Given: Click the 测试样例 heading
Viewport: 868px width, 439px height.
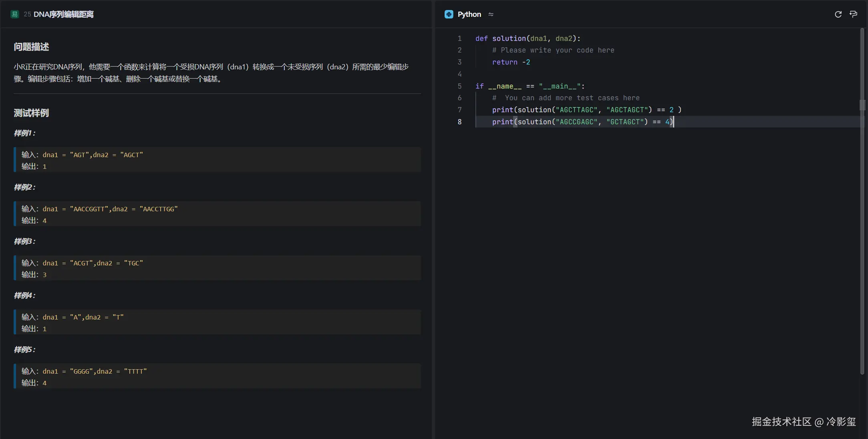Looking at the screenshot, I should pos(31,113).
